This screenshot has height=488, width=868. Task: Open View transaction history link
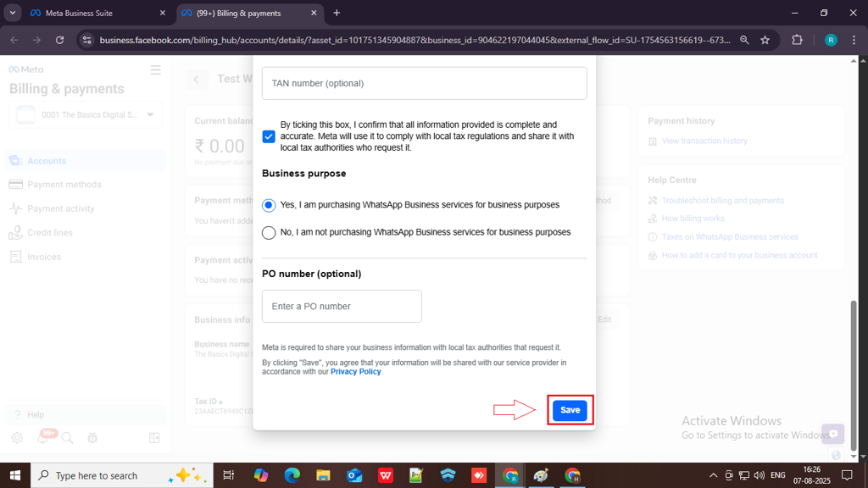pyautogui.click(x=704, y=141)
